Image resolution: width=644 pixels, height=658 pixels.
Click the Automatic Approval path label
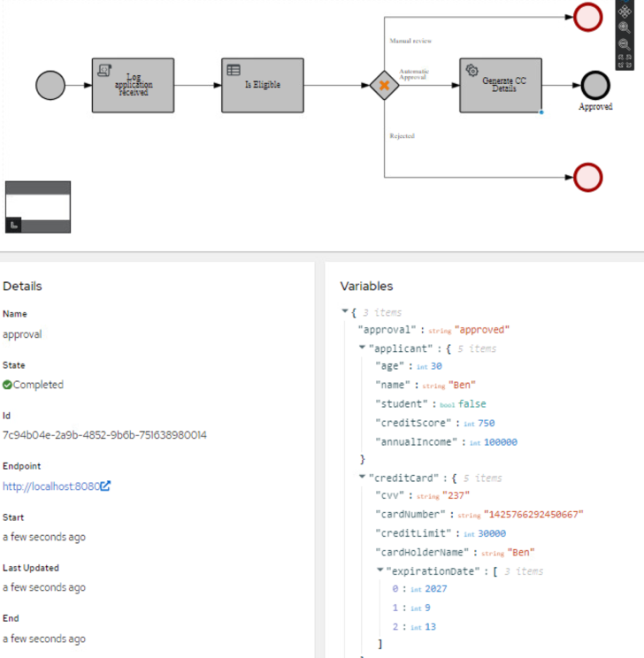pos(414,74)
